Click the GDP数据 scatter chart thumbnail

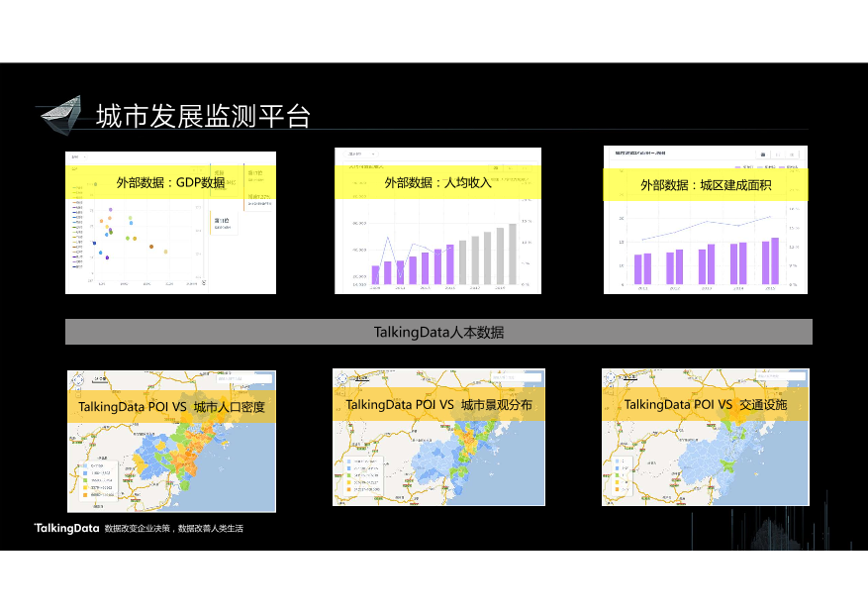tap(170, 223)
